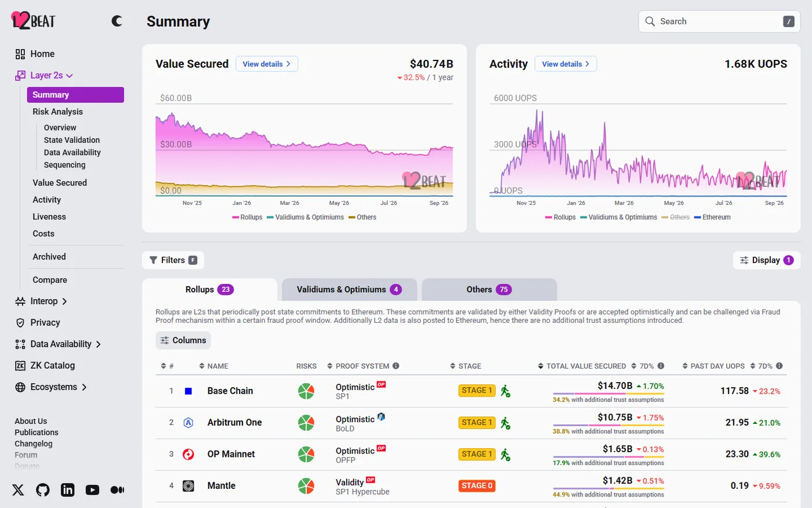
Task: Sort the table by TOTAL VALUE SECURED
Action: coord(582,366)
